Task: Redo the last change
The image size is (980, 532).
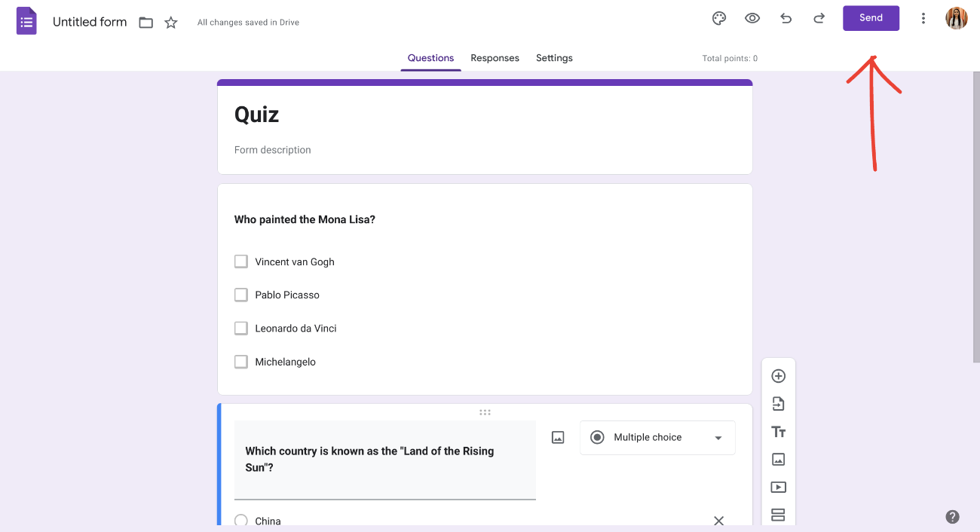Action: tap(819, 18)
